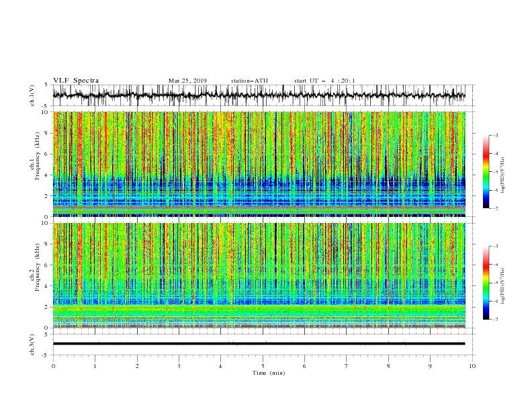Click the "-4" label on lower colorbar
Screen dimensions: 532x411
(x=495, y=265)
